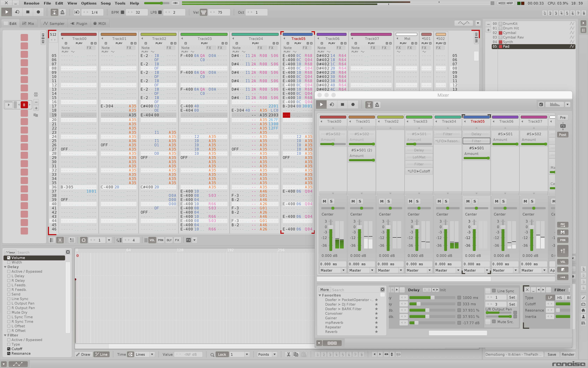Viewport: 588px width, 368px height.
Task: Toggle metronome in main toolbar
Action: point(62,12)
